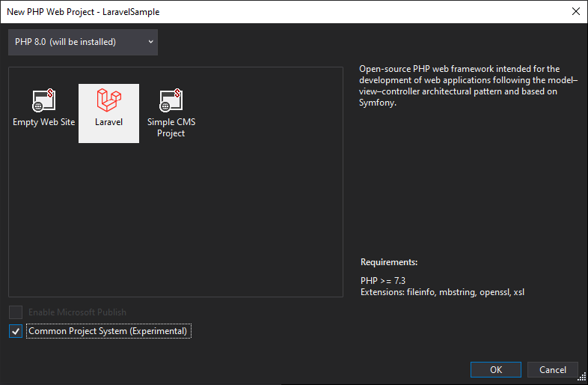Image resolution: width=588 pixels, height=385 pixels.
Task: Select the Empty Web Site template icon
Action: [x=44, y=100]
